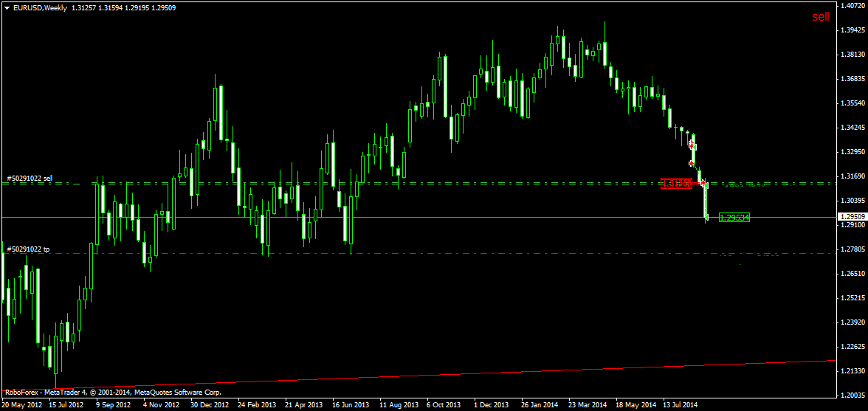Click the 1.23920 value on the price scale
868x411 pixels.
tap(852, 322)
